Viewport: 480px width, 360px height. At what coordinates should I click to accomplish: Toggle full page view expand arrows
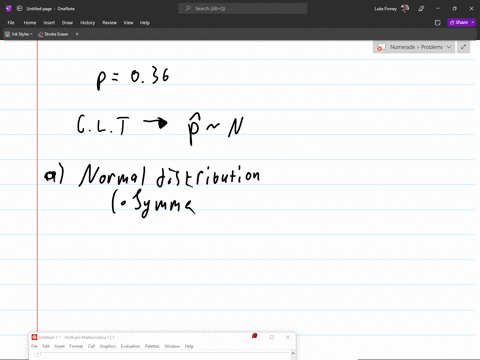(463, 47)
